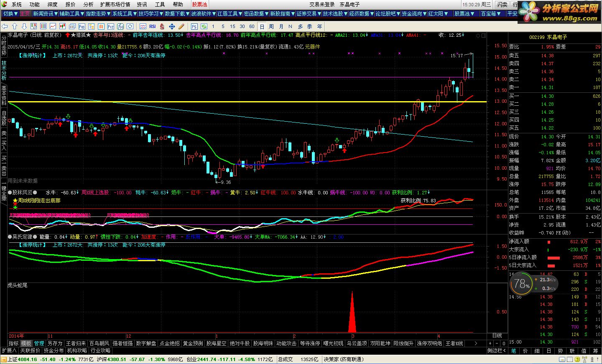
Task: Click the RSI indicator icon
Action: pyautogui.click(x=153, y=26)
